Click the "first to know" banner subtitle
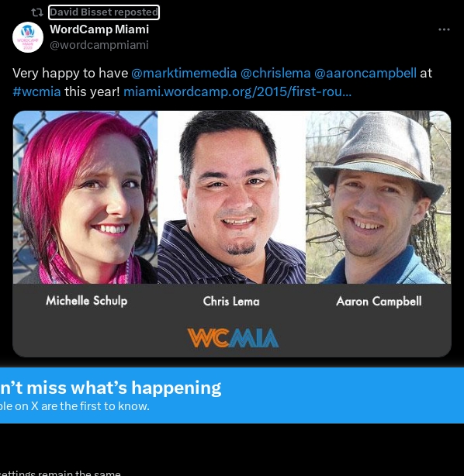464x476 pixels. [74, 406]
